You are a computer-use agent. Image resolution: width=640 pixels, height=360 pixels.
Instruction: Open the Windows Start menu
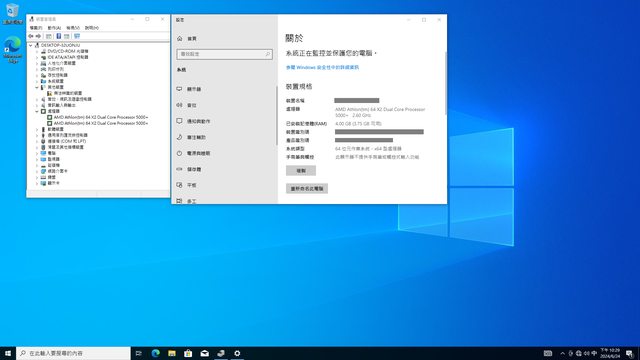click(8, 353)
